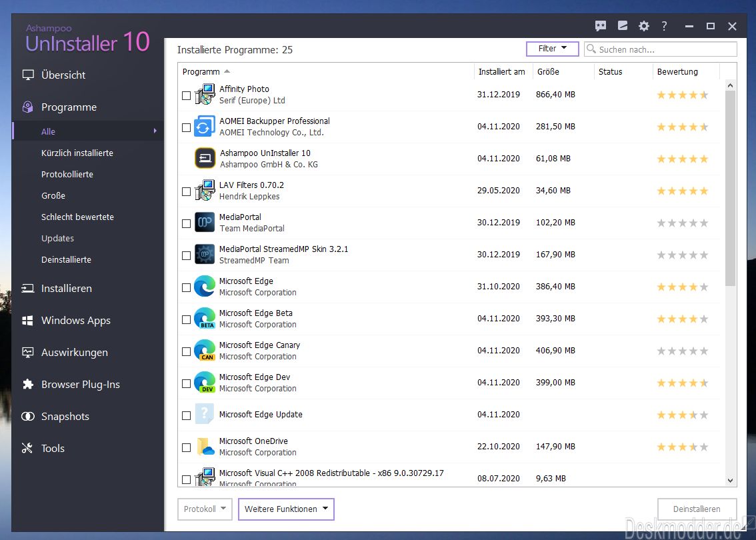Click the Microsoft OneDrive folder icon
The image size is (756, 540).
(x=205, y=447)
